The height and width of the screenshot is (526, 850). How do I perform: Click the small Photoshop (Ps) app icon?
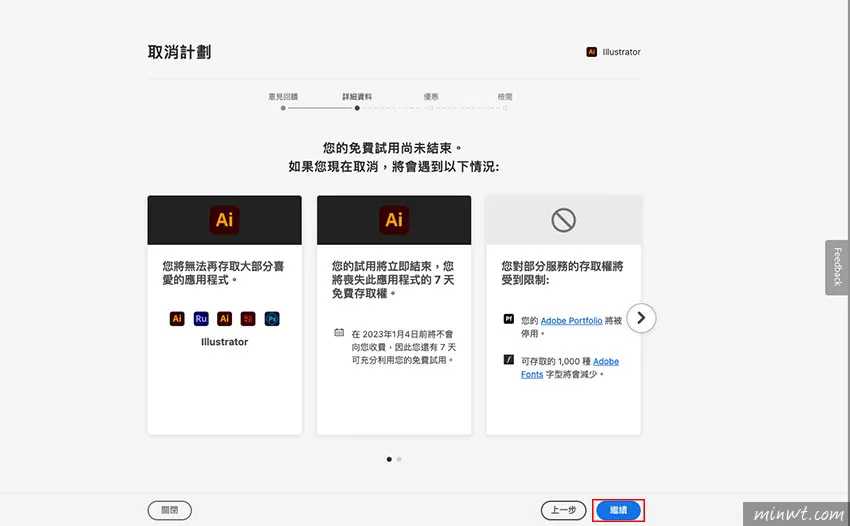[272, 319]
